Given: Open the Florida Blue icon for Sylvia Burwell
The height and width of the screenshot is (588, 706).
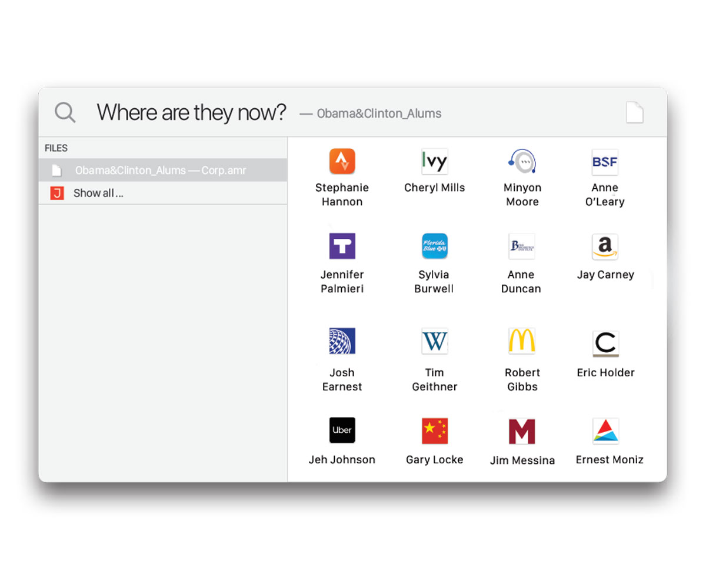Looking at the screenshot, I should 435,246.
